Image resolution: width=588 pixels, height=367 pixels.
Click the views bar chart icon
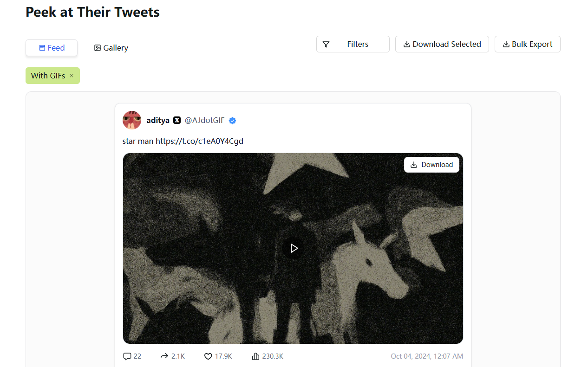point(255,356)
